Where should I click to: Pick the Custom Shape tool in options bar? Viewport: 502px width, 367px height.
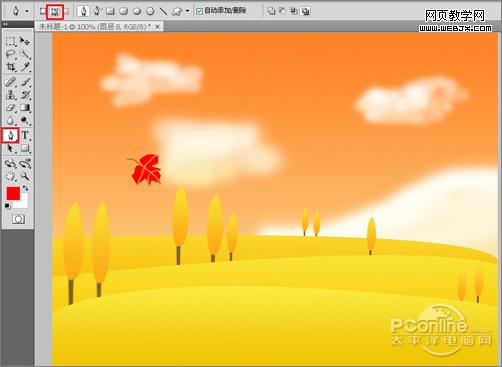(177, 11)
